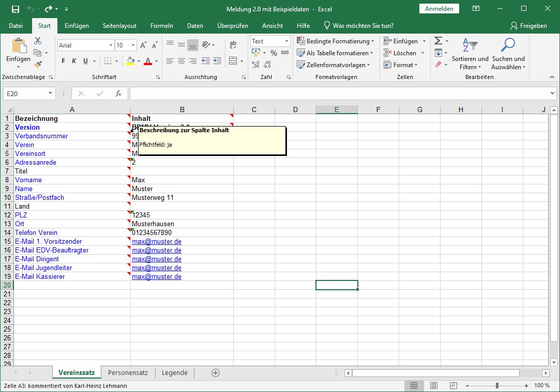This screenshot has height=392, width=560.
Task: Apply the 000 thousands separator style
Action: (x=285, y=53)
